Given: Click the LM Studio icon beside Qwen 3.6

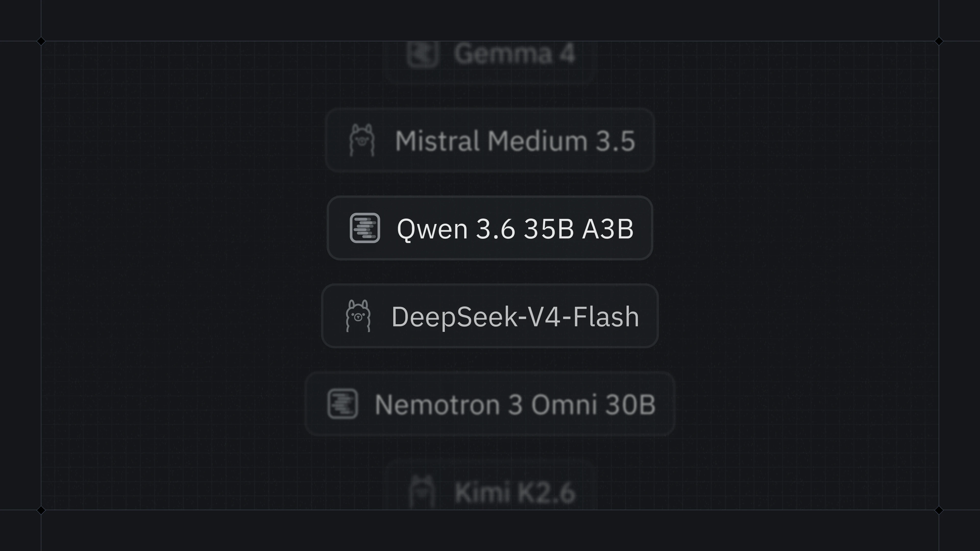Looking at the screenshot, I should 365,228.
